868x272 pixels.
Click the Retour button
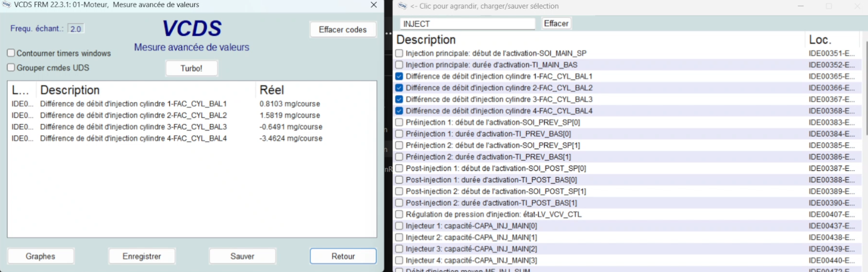click(343, 256)
